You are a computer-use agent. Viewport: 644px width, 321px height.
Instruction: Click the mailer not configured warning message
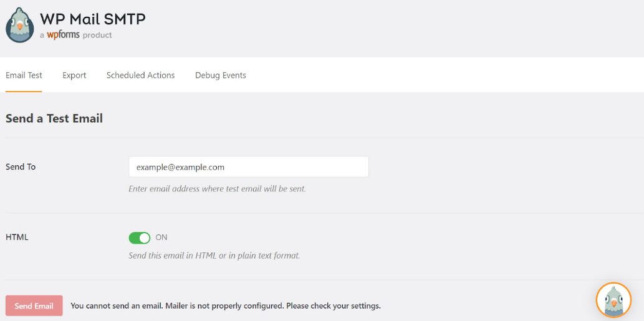click(226, 306)
